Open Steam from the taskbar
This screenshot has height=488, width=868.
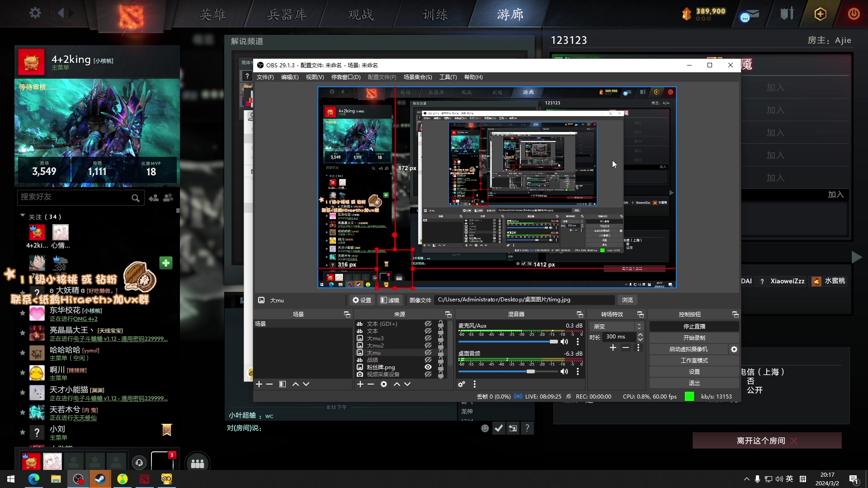100,479
